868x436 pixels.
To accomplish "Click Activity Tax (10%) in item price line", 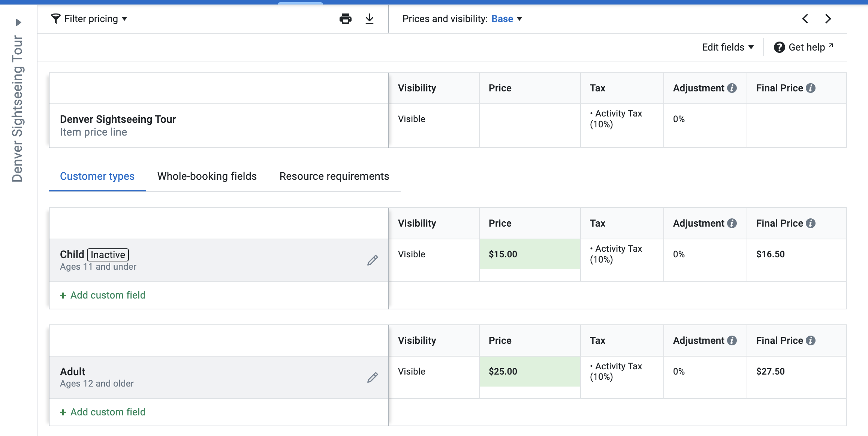I will point(616,119).
